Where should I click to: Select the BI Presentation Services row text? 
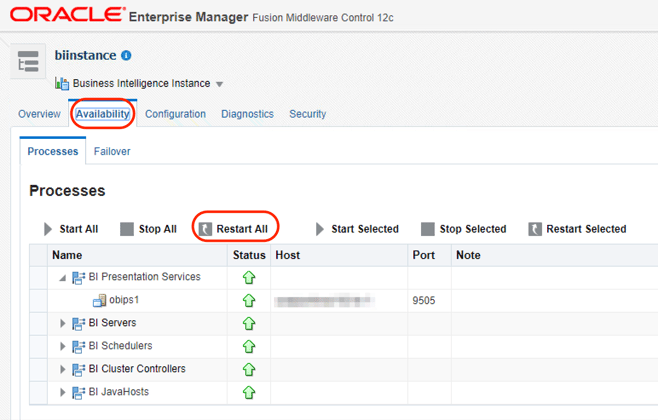click(145, 277)
